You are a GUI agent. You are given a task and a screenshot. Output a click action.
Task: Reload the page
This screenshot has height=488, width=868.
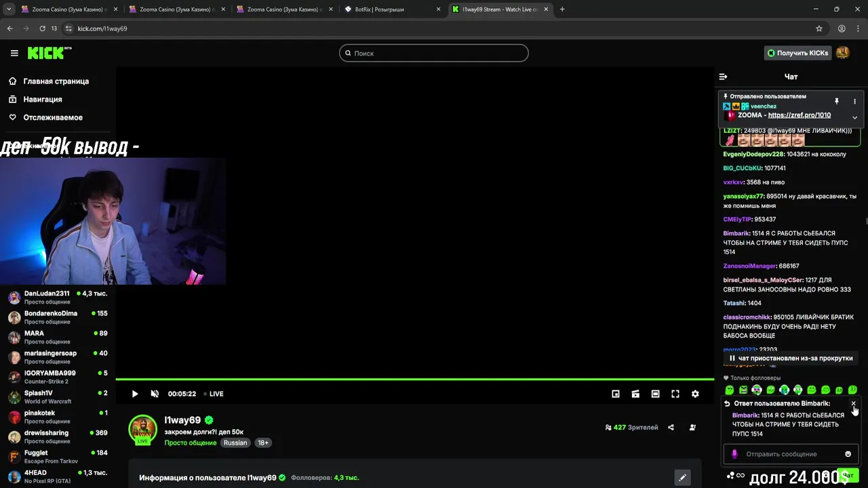(42, 28)
